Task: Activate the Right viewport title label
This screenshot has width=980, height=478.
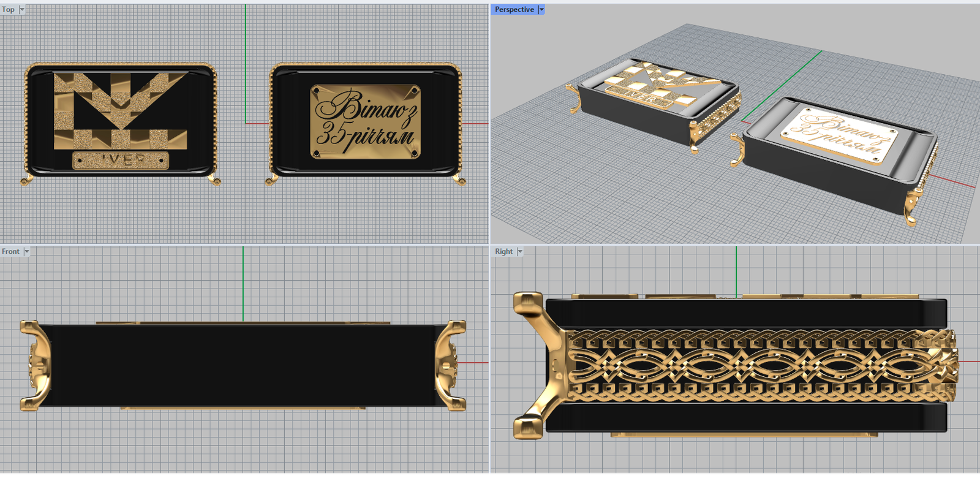Action: (x=503, y=252)
